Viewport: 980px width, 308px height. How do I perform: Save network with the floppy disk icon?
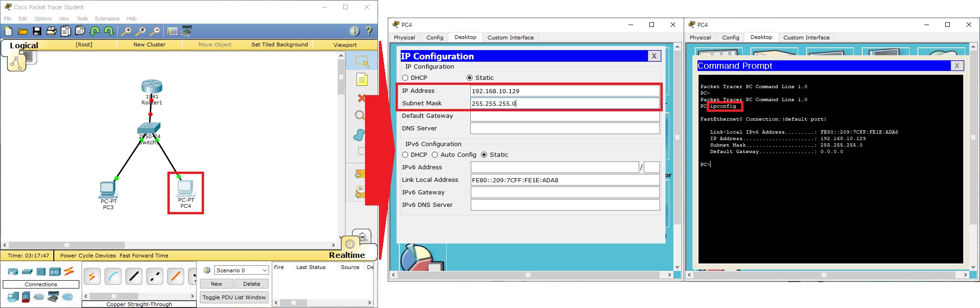(37, 31)
